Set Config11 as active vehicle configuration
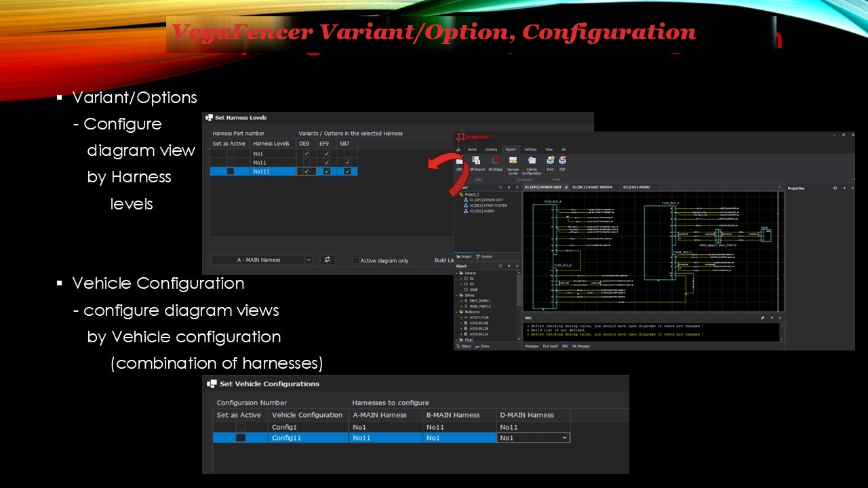This screenshot has width=868, height=488. point(240,438)
